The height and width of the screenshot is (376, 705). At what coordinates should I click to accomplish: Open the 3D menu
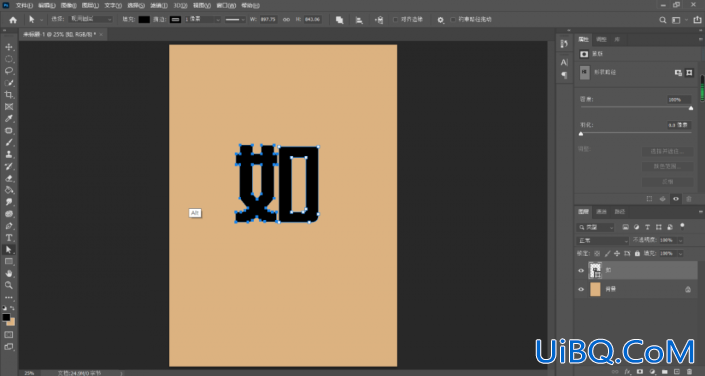click(x=180, y=6)
